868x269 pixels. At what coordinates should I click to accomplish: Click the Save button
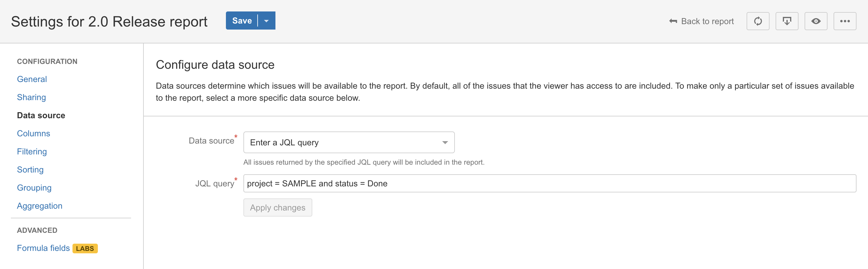click(242, 21)
